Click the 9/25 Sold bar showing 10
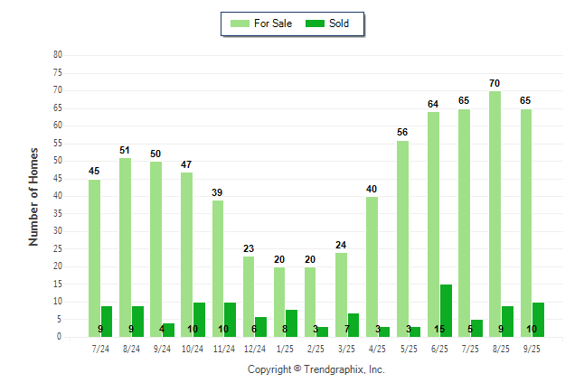The image size is (584, 392). [539, 320]
